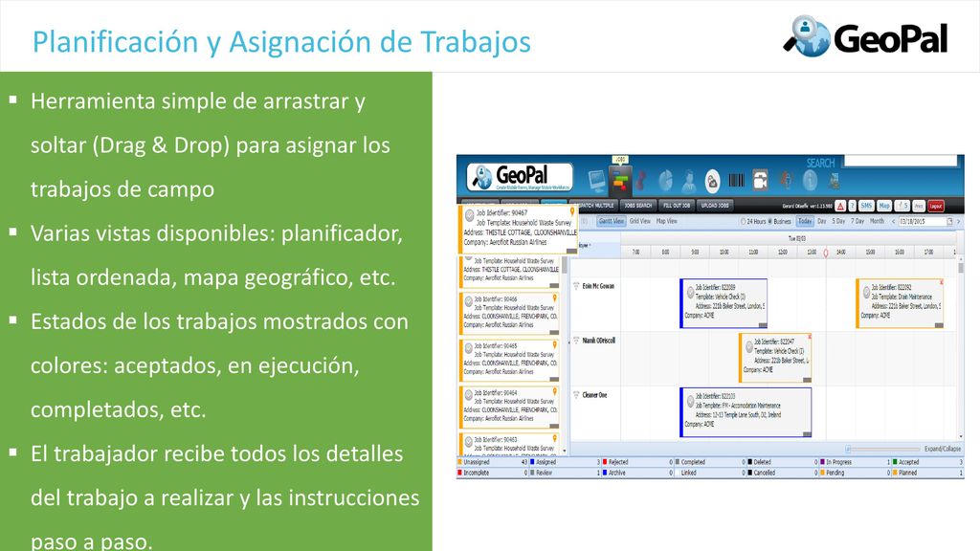Switch to Gantt View tab
Viewport: 980px width, 551px height.
click(611, 221)
